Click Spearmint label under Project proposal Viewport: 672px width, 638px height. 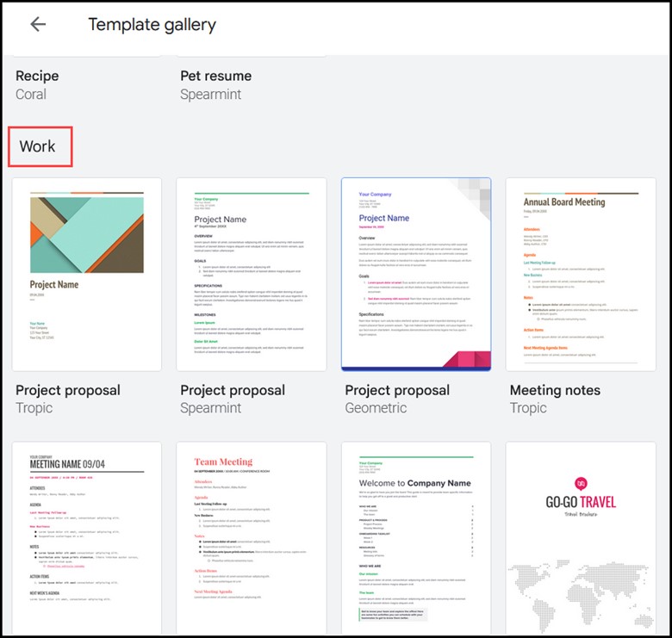pos(210,408)
